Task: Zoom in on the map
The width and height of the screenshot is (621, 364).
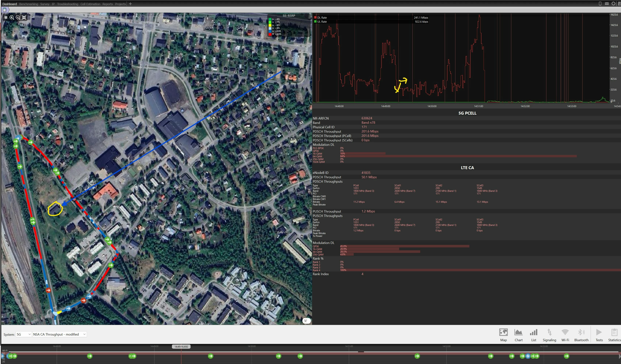Action: (12, 18)
